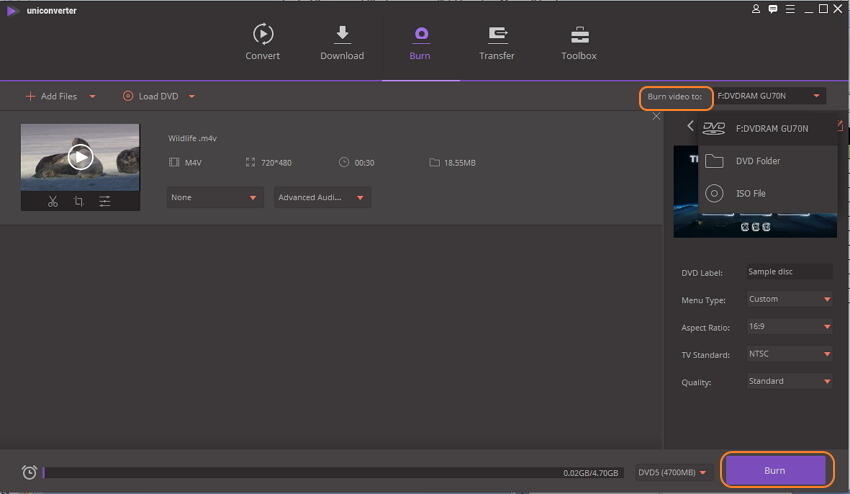Open the schedule alarm clock icon
The width and height of the screenshot is (850, 494).
[29, 472]
